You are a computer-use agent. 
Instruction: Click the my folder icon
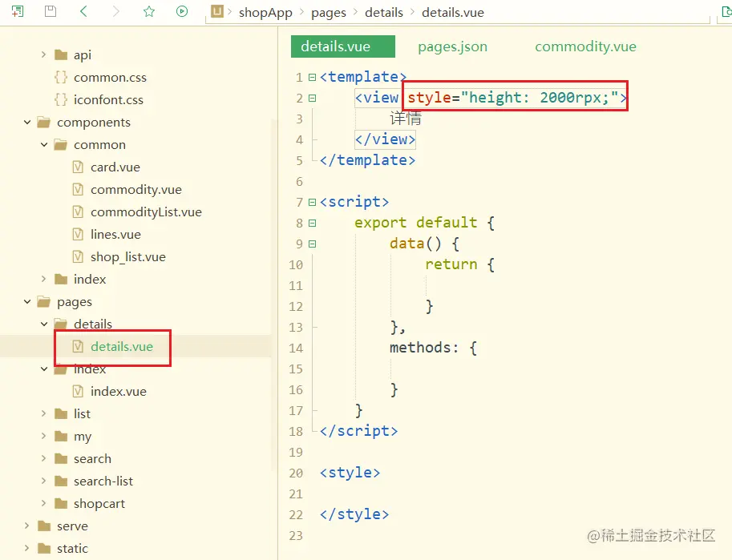pos(61,437)
